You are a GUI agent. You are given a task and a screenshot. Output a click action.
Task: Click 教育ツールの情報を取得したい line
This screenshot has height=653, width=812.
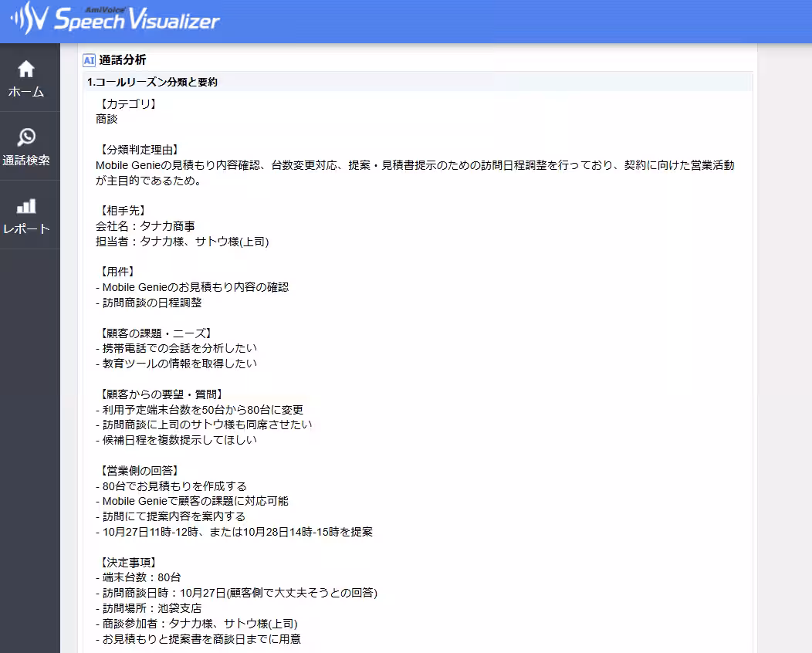coord(177,364)
